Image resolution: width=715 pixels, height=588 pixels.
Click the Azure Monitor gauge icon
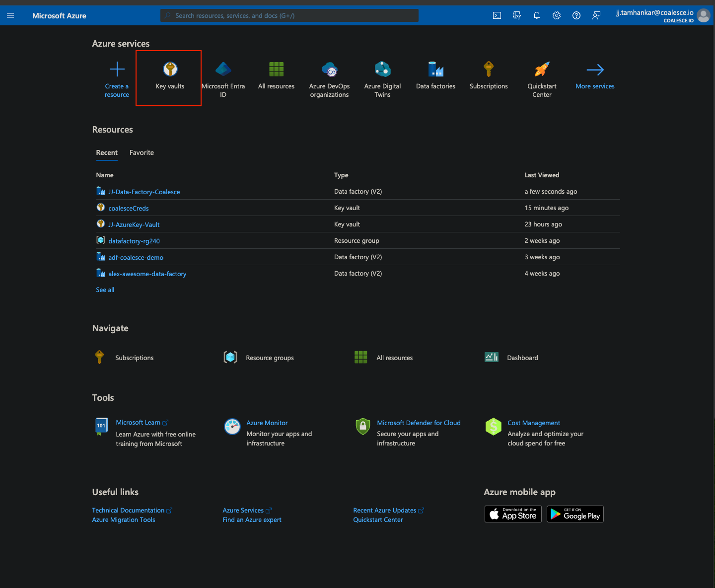click(232, 427)
